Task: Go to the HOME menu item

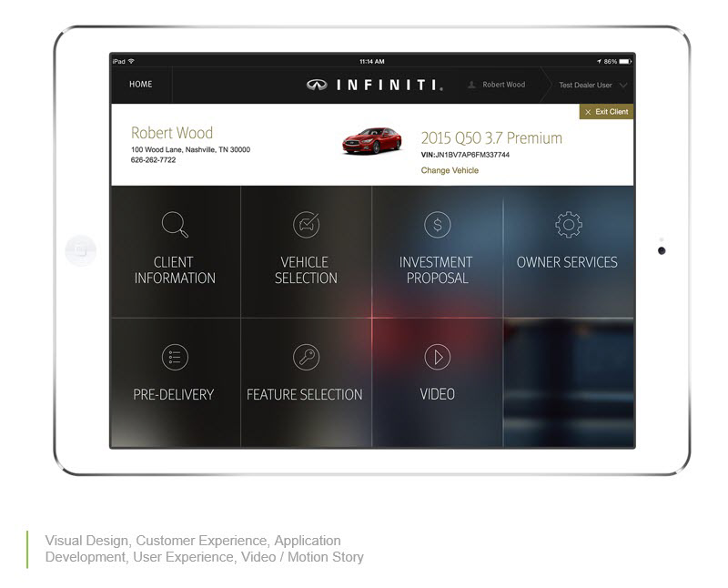Action: click(141, 84)
